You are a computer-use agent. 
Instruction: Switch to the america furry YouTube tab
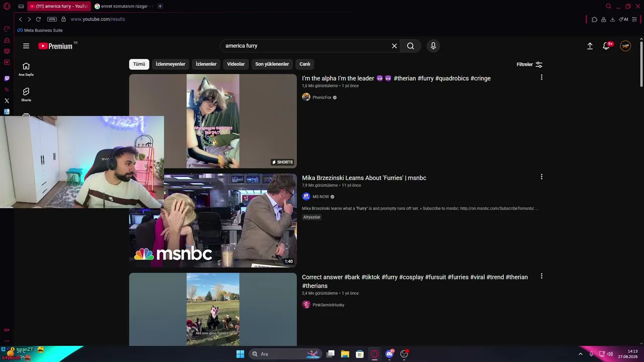click(58, 7)
